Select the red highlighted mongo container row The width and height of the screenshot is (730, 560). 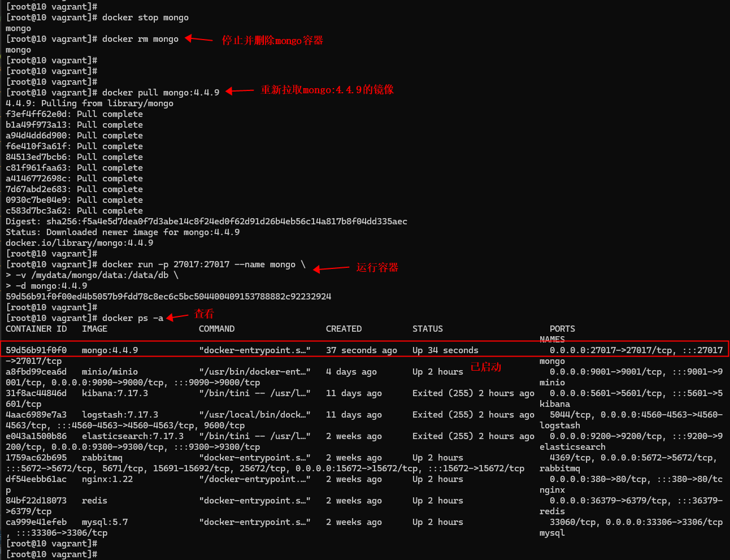coord(365,350)
